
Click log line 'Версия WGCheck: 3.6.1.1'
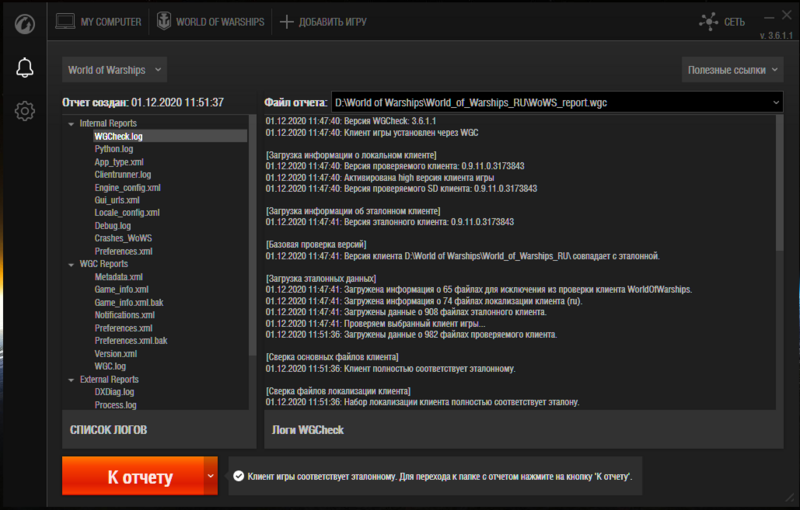click(351, 121)
